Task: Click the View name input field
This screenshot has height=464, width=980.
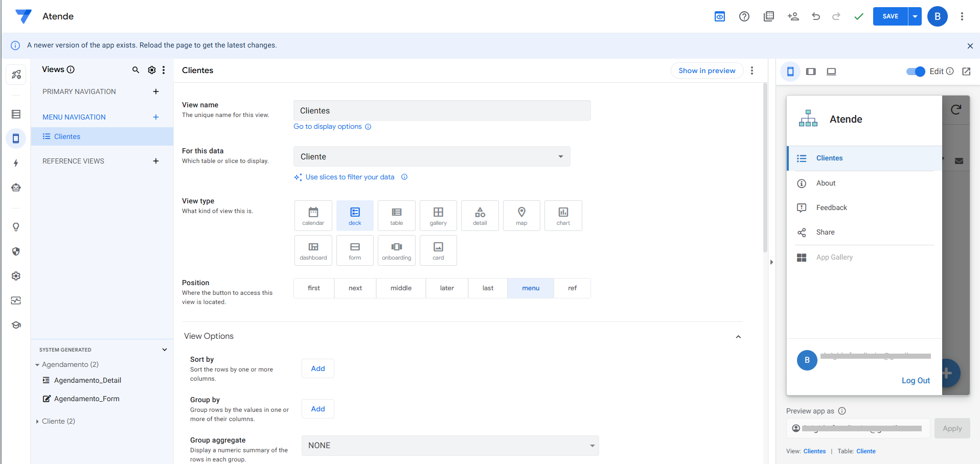Action: pyautogui.click(x=442, y=111)
